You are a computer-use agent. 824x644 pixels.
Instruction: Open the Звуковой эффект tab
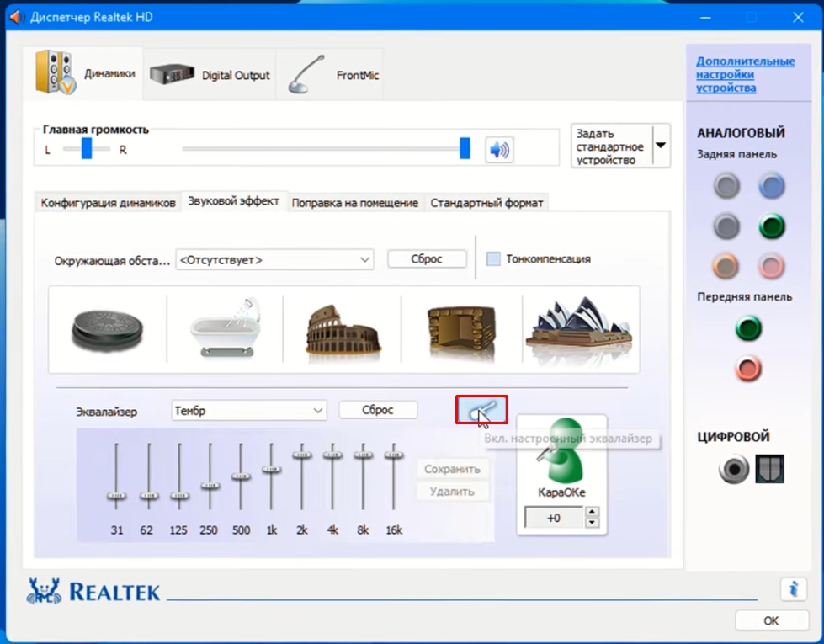234,201
